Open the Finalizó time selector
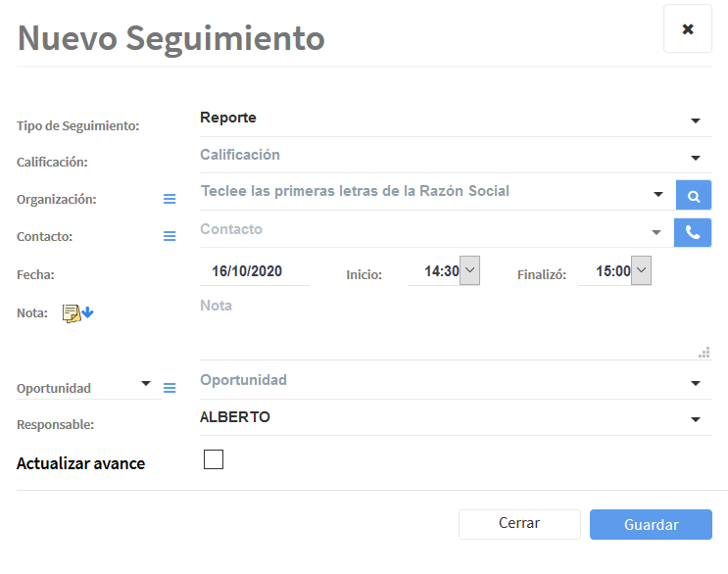This screenshot has width=728, height=574. click(641, 270)
